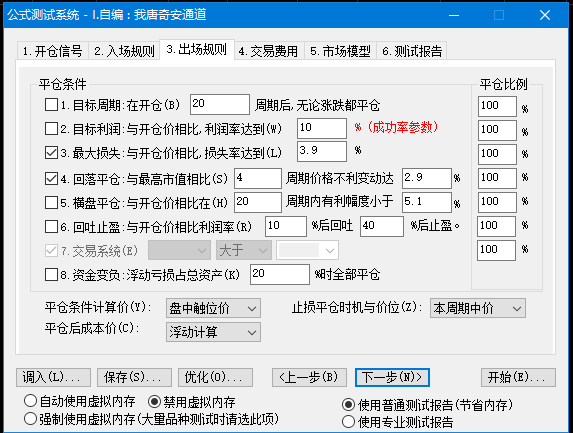Click the 保存(S)... button
The image size is (573, 433).
coord(134,377)
